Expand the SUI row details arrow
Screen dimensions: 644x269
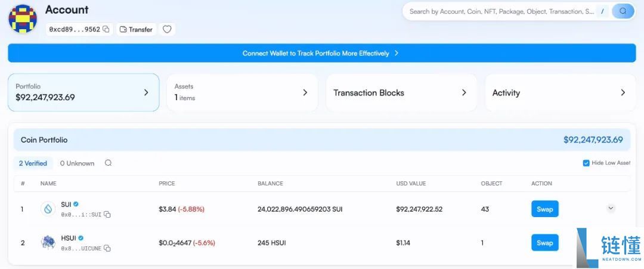[x=611, y=208]
